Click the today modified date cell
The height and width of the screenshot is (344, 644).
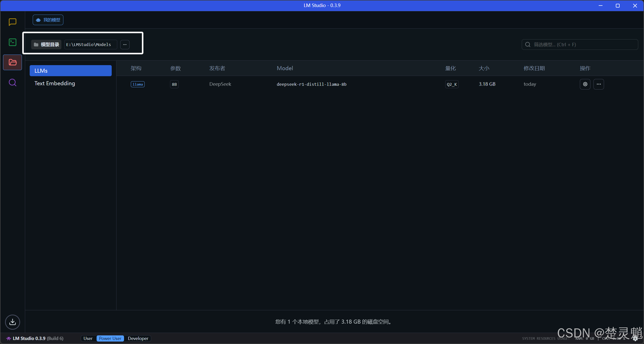(530, 84)
